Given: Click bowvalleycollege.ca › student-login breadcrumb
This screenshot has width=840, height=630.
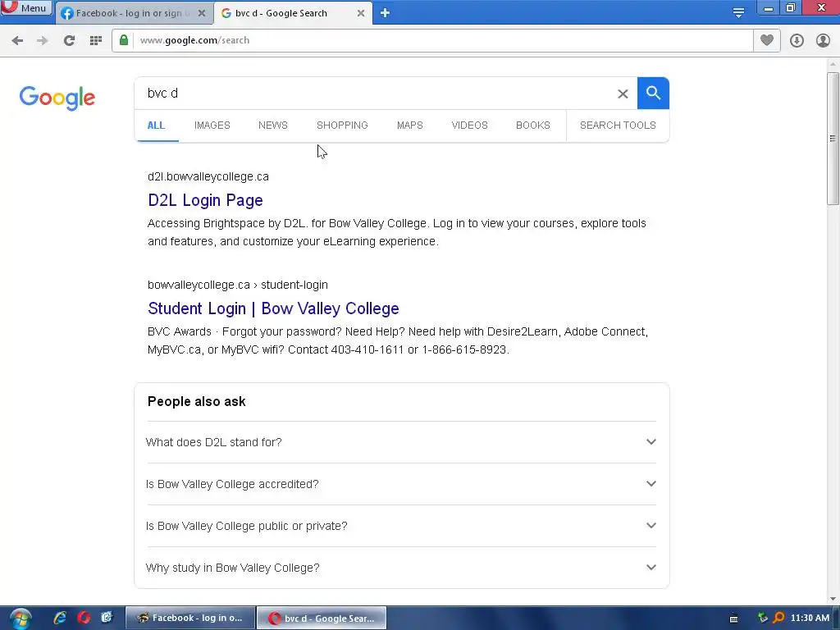Looking at the screenshot, I should pyautogui.click(x=237, y=285).
